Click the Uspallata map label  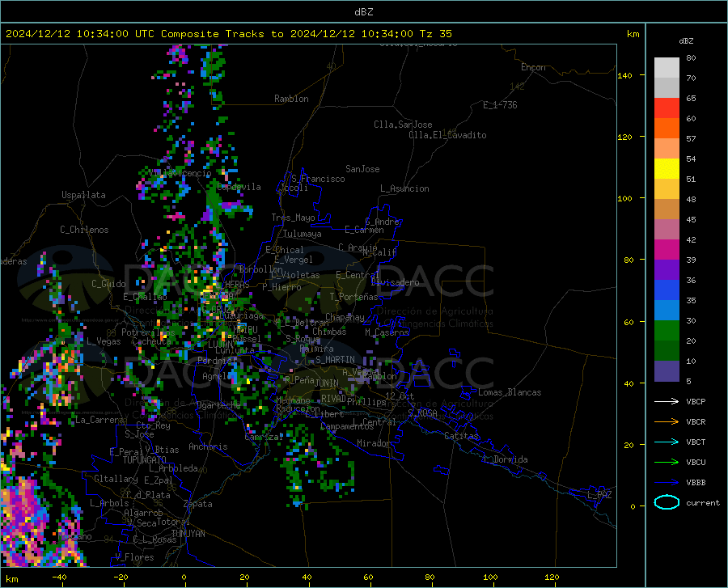pos(83,195)
